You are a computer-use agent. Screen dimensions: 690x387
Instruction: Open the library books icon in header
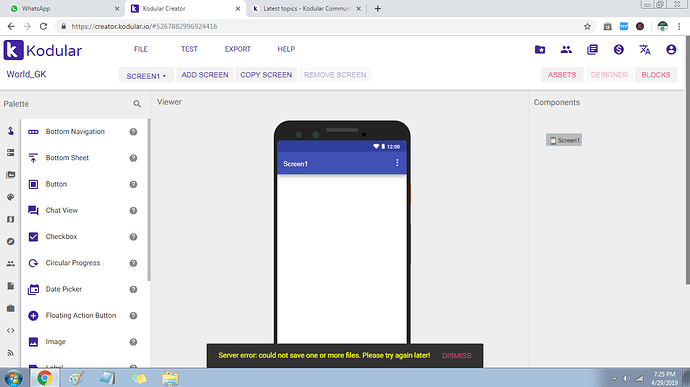[x=592, y=50]
